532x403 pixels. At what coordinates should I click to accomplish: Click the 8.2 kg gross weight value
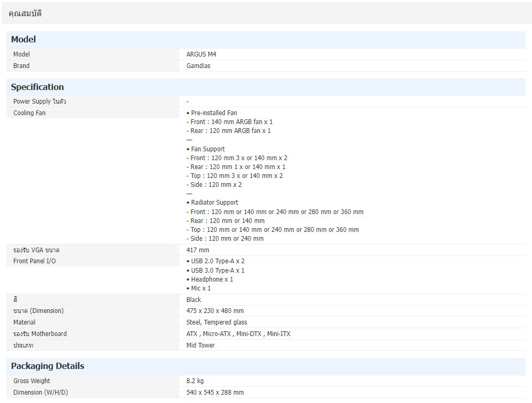pos(195,381)
